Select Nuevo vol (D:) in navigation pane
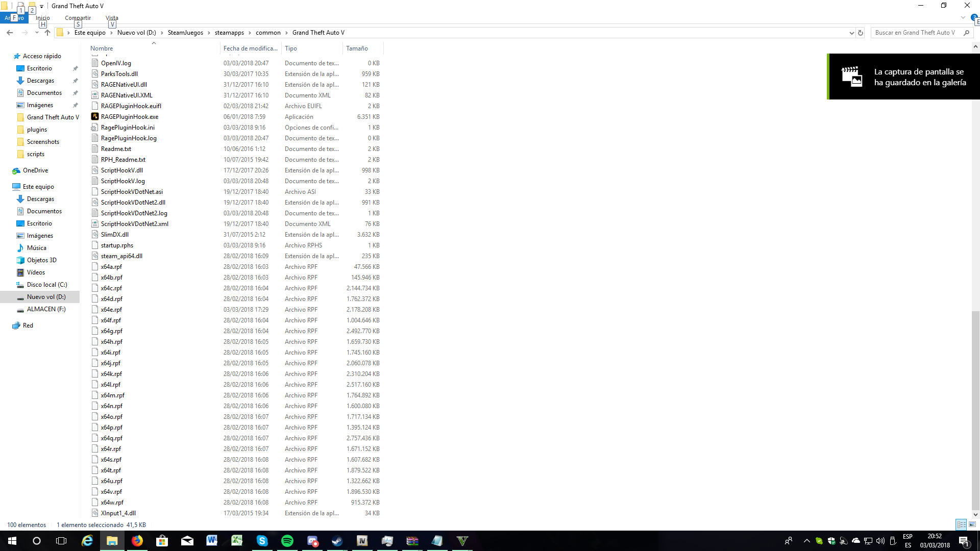Image resolution: width=980 pixels, height=551 pixels. [46, 297]
